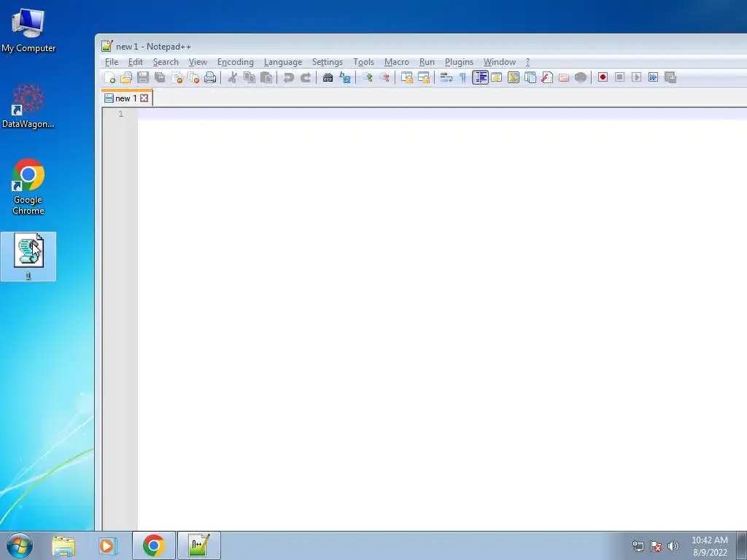Open the Window menu
747x560 pixels.
[499, 63]
